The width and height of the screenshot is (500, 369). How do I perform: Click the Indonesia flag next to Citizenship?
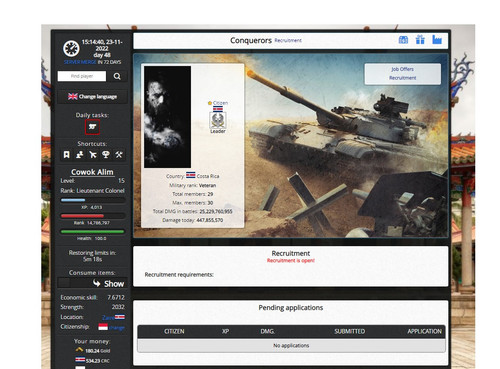(103, 327)
